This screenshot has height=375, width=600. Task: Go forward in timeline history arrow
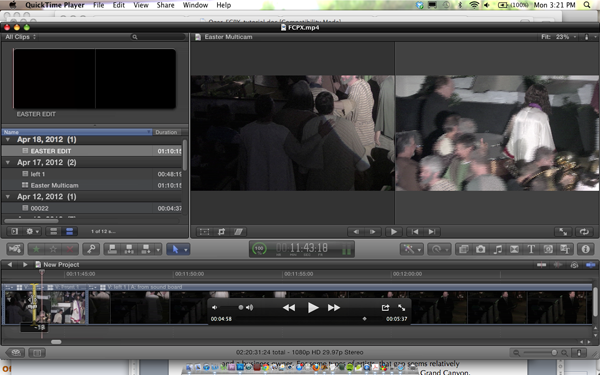tap(24, 264)
